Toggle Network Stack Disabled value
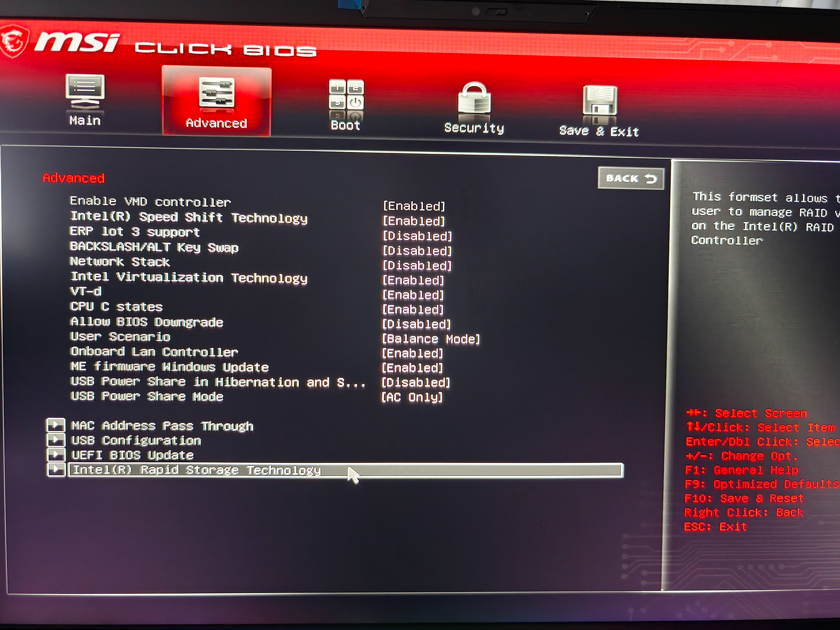 417,265
